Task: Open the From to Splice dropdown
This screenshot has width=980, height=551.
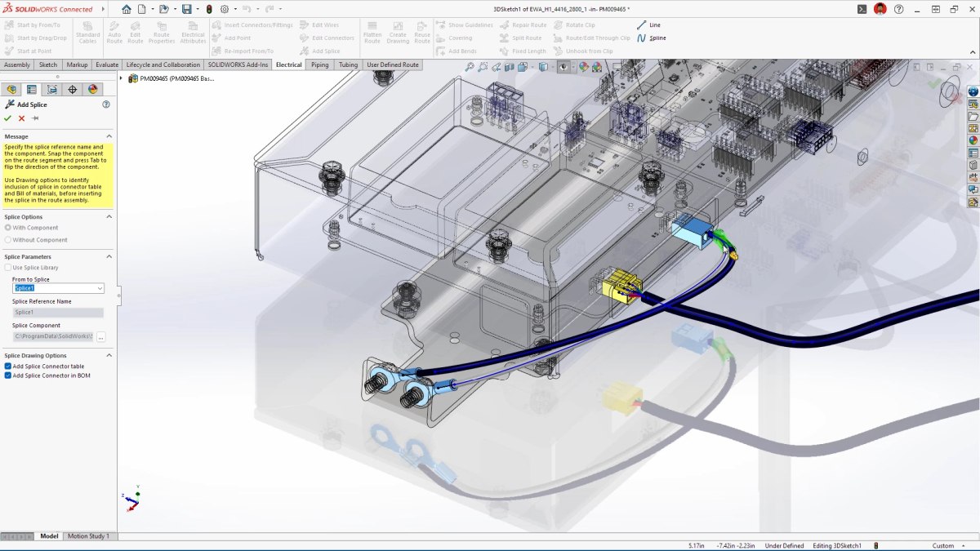Action: pyautogui.click(x=100, y=288)
